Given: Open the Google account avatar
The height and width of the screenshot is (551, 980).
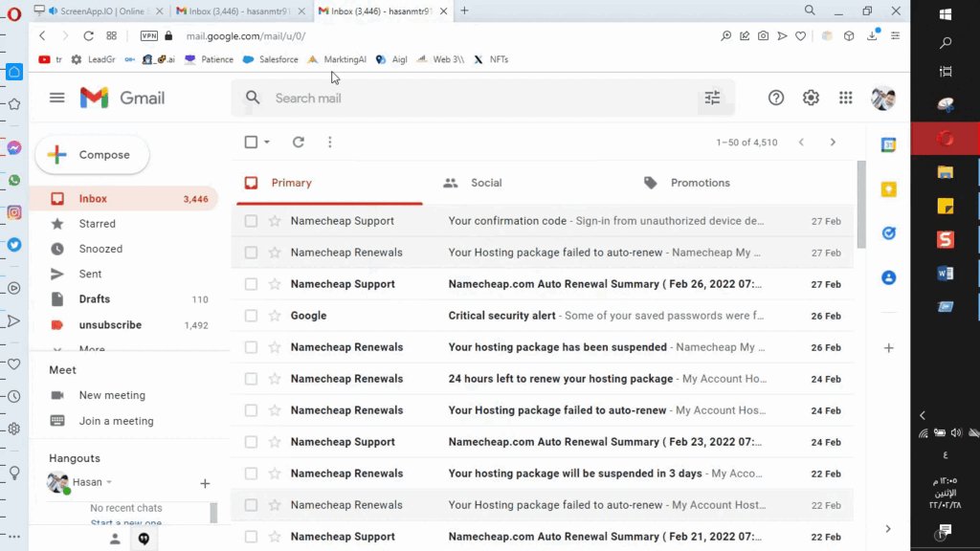Looking at the screenshot, I should [883, 99].
